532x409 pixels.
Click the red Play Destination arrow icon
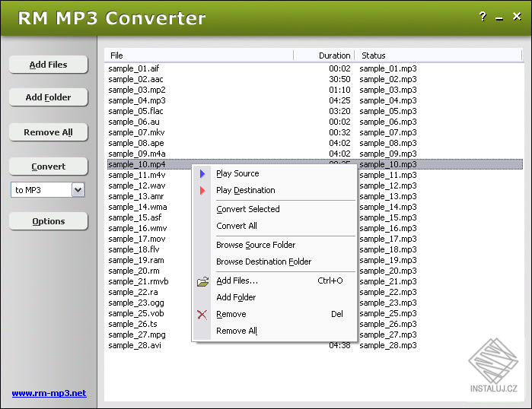(x=202, y=190)
